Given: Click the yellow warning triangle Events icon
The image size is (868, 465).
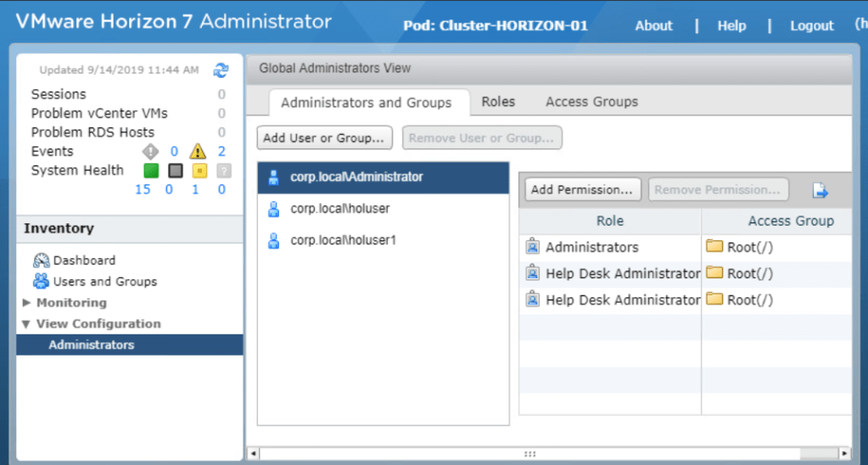Looking at the screenshot, I should [198, 152].
